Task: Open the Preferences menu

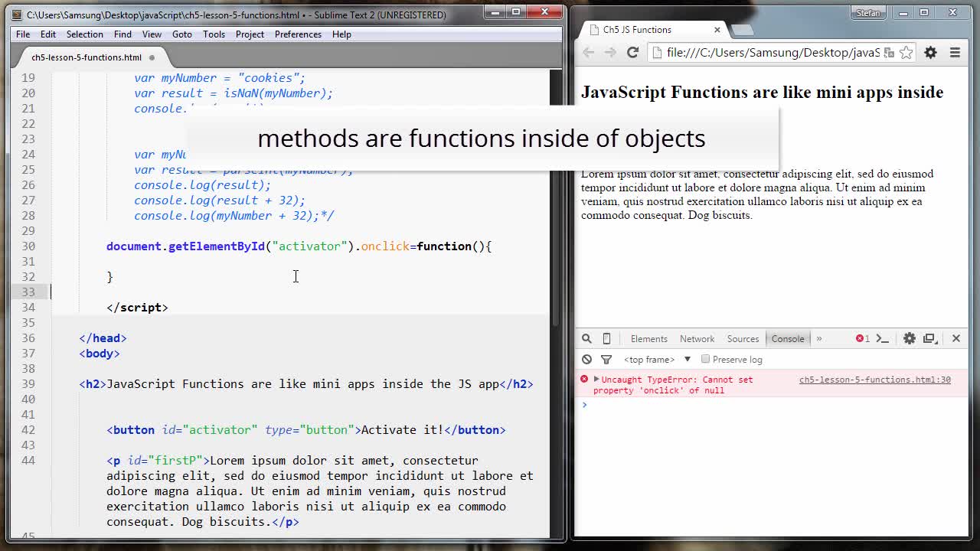Action: point(298,34)
